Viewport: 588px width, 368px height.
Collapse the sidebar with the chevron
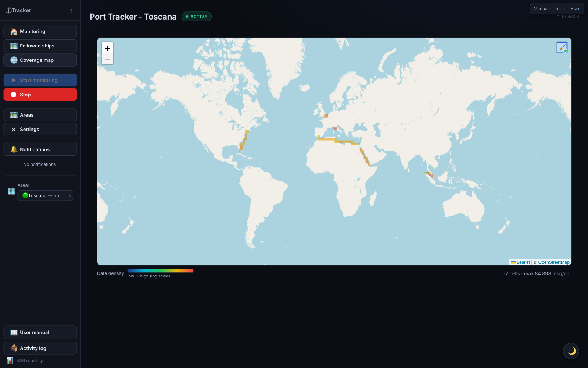tap(71, 11)
